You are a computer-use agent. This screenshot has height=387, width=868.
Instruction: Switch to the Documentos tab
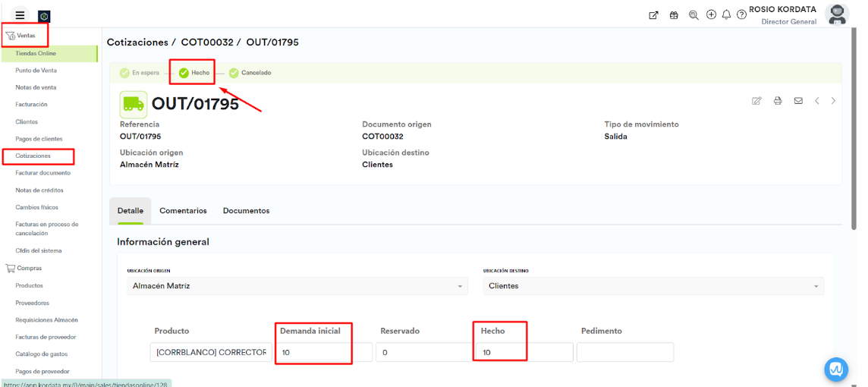246,210
